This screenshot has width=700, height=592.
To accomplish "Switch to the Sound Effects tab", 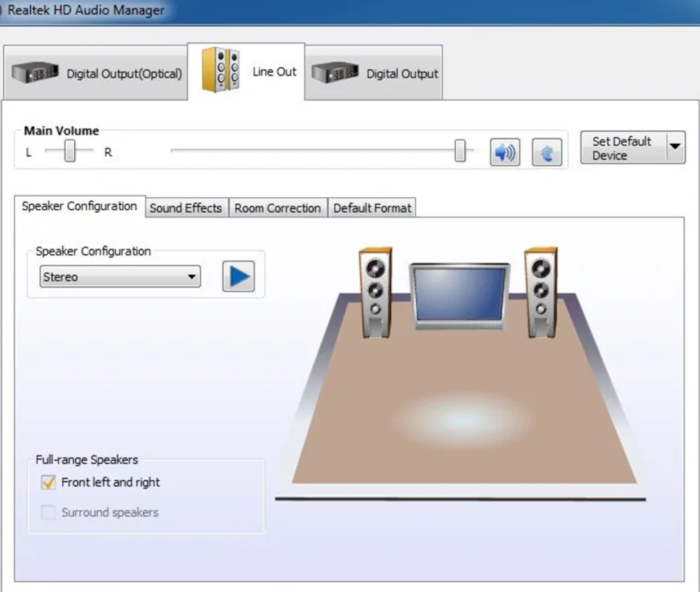I will tap(186, 208).
